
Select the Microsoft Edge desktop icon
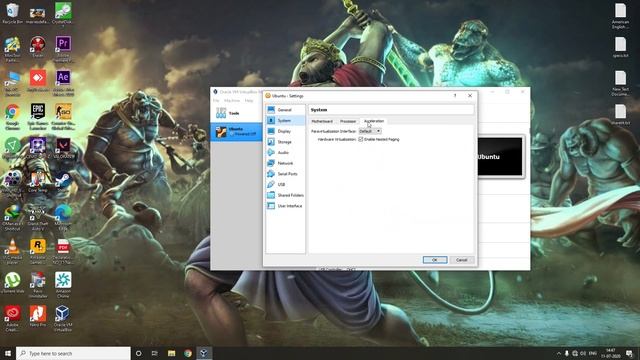pyautogui.click(x=63, y=217)
